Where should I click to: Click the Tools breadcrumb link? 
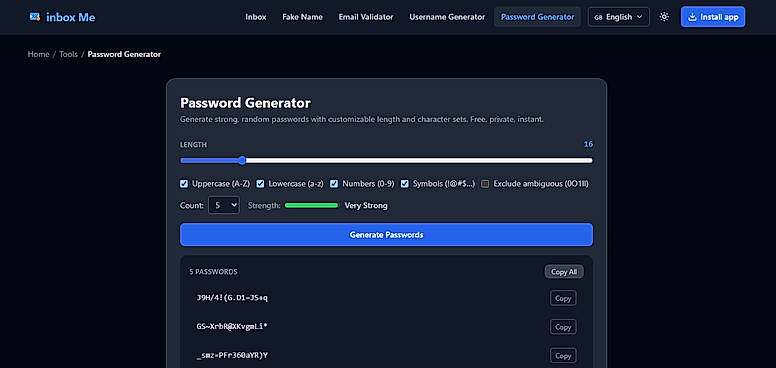69,54
